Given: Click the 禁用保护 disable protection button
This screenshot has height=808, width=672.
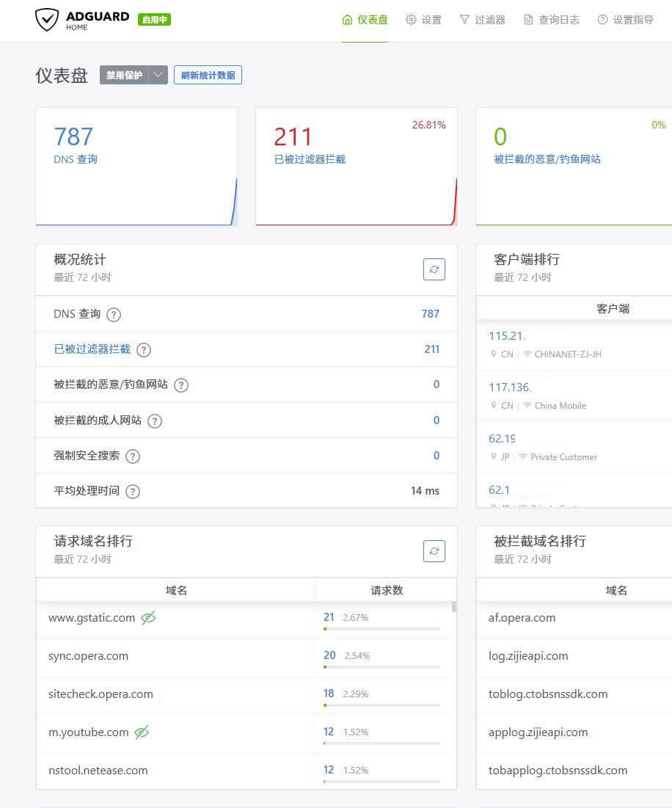Looking at the screenshot, I should pyautogui.click(x=124, y=76).
